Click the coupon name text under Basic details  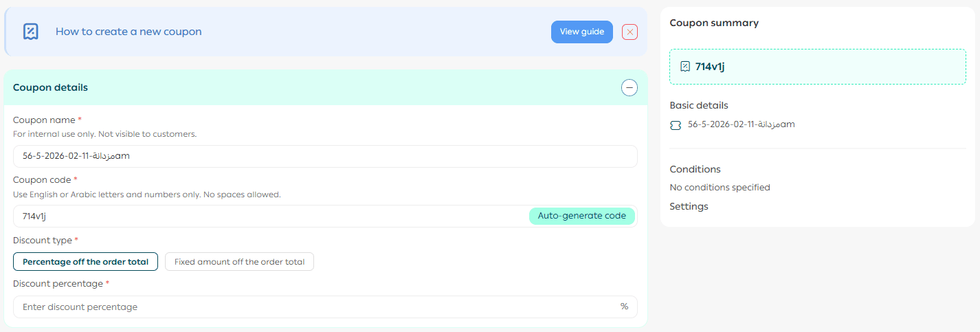pyautogui.click(x=741, y=124)
